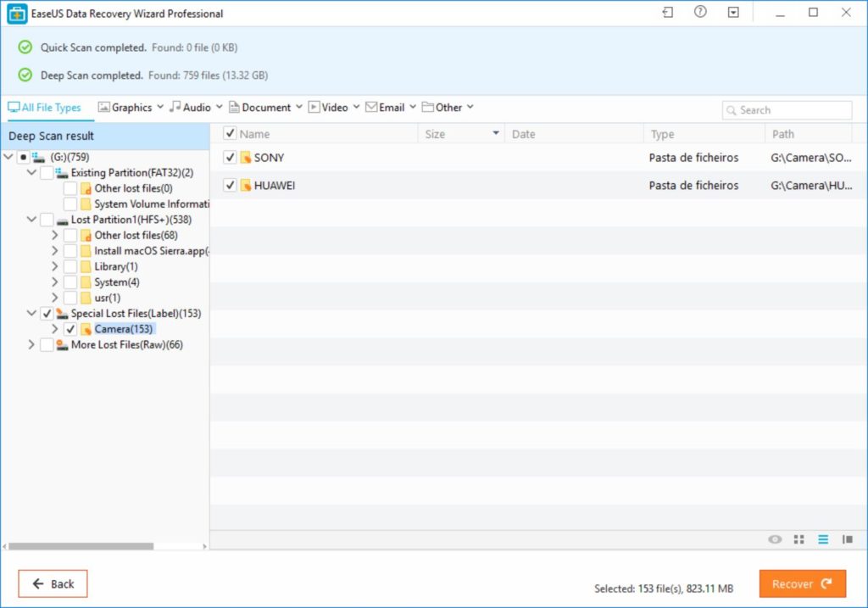868x608 pixels.
Task: Click the orange Recover button
Action: click(x=802, y=583)
